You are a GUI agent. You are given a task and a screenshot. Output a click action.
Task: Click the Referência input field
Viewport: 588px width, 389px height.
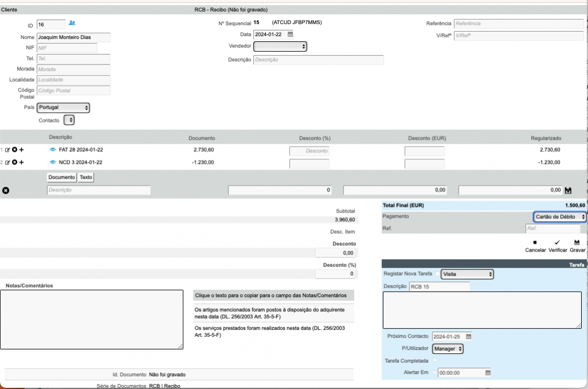pyautogui.click(x=519, y=24)
